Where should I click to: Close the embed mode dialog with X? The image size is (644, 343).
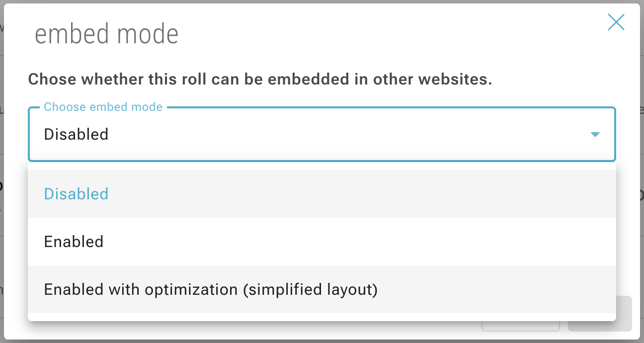(x=616, y=22)
